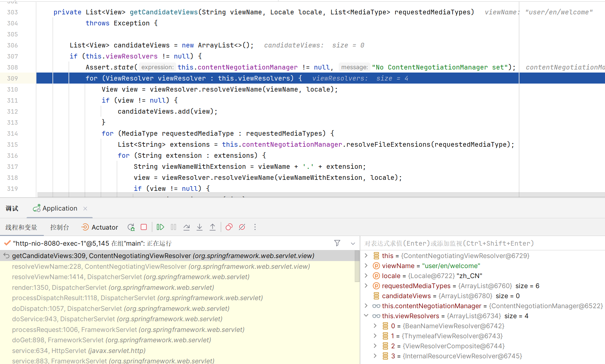Click the 调试 tool window label

pos(12,209)
